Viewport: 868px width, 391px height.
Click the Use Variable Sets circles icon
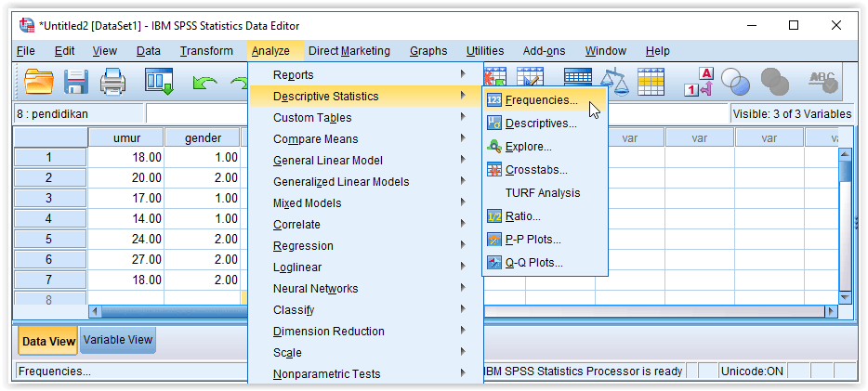tap(735, 82)
